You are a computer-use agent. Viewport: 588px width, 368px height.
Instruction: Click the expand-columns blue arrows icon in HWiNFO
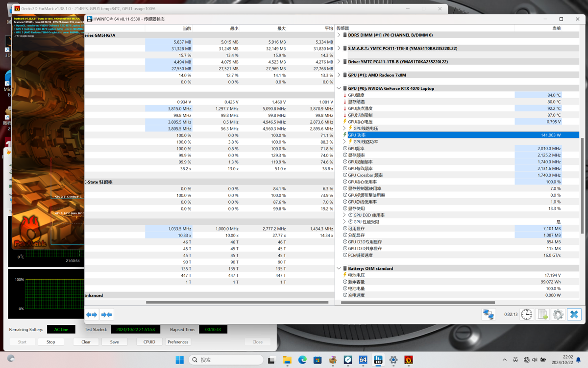92,315
